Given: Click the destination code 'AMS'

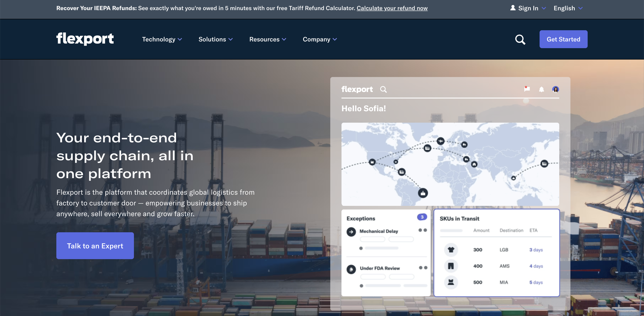Looking at the screenshot, I should click(x=504, y=266).
